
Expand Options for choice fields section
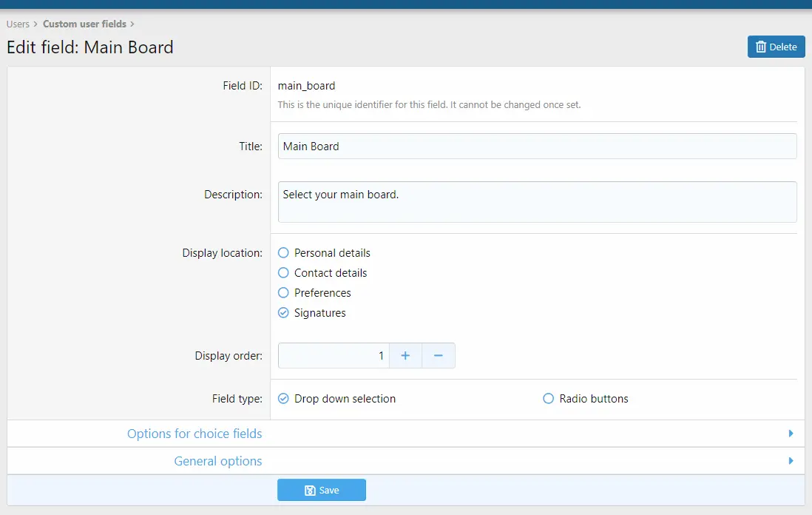[406, 434]
